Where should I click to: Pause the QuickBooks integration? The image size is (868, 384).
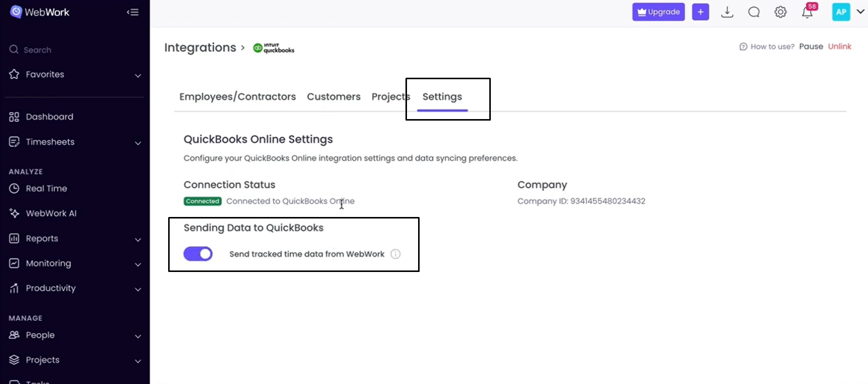pyautogui.click(x=811, y=46)
